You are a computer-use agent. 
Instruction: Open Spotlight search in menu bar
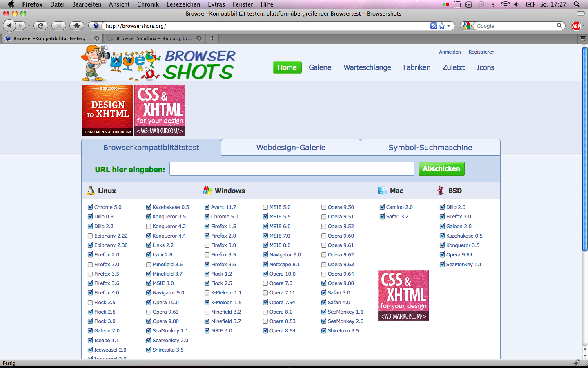pyautogui.click(x=577, y=4)
